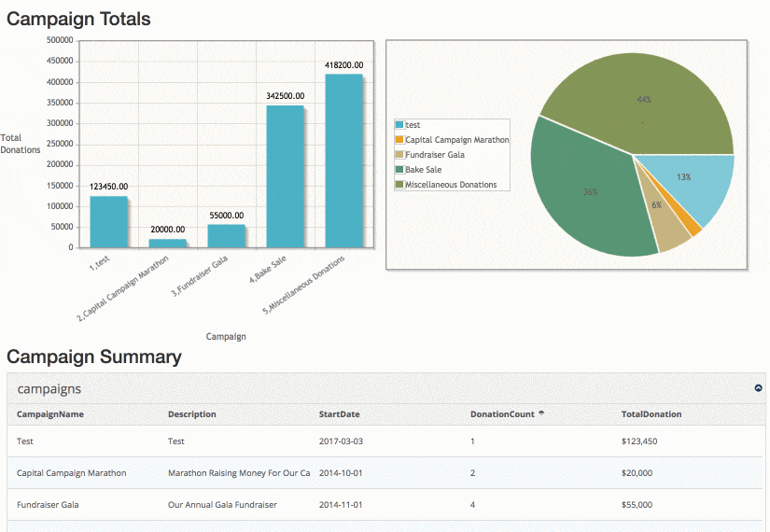This screenshot has width=770, height=532.
Task: Click the 2014-10-01 start date cell
Action: tap(341, 473)
